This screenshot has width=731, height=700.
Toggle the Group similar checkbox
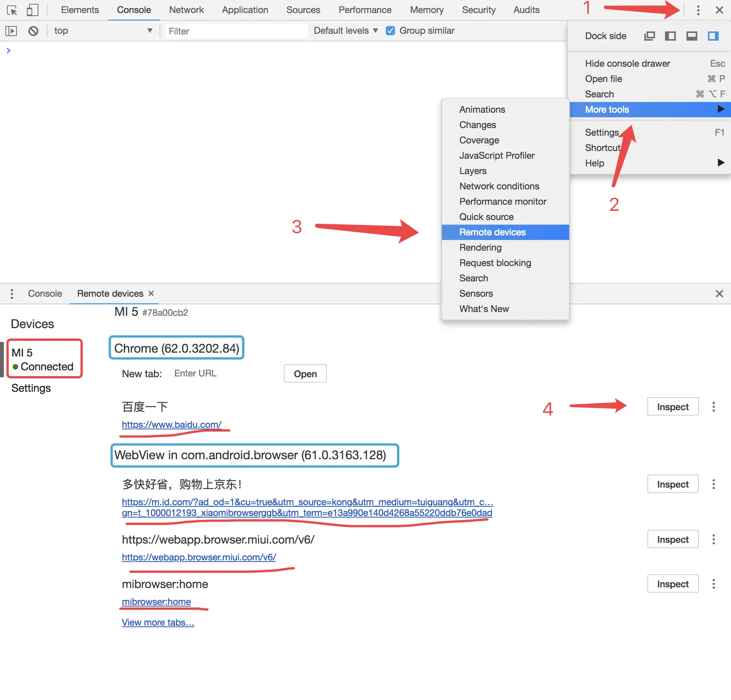(390, 31)
